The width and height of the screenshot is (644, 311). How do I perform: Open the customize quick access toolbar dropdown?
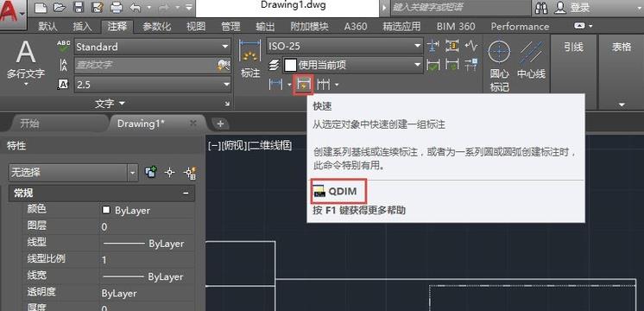pyautogui.click(x=188, y=8)
